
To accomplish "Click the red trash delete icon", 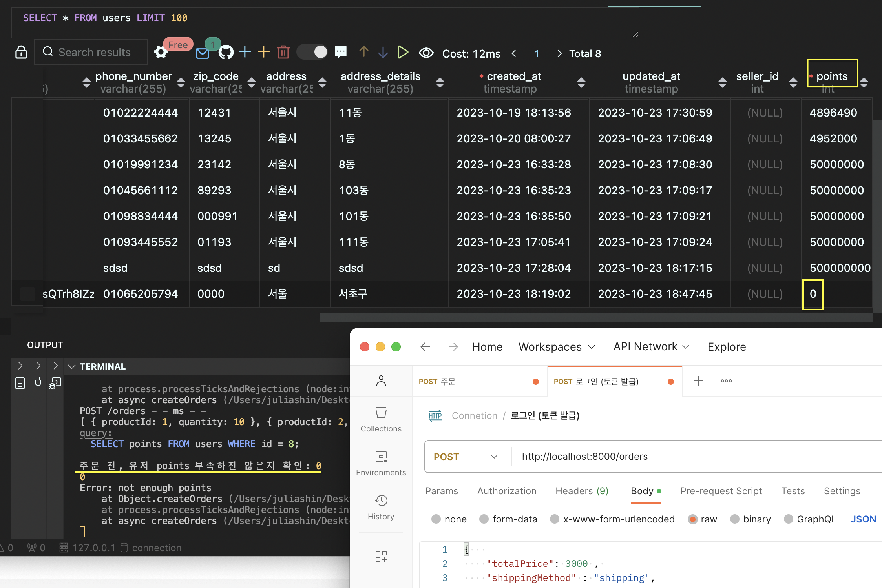I will (283, 52).
